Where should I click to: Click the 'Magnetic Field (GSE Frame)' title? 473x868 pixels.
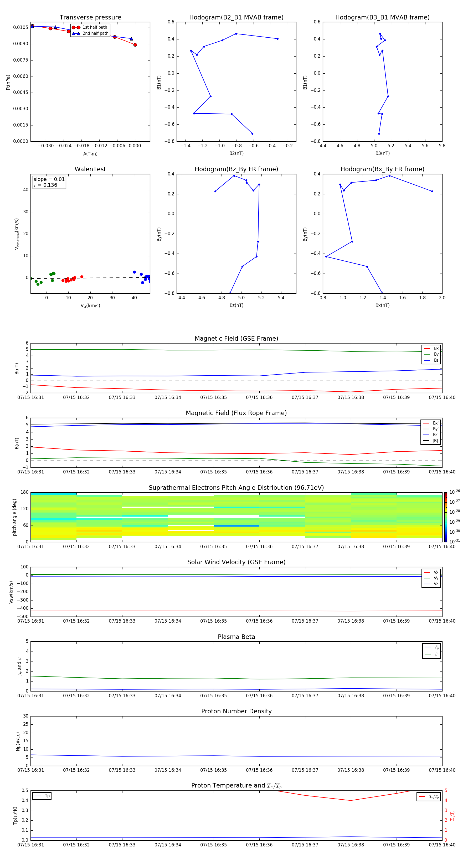(x=236, y=338)
